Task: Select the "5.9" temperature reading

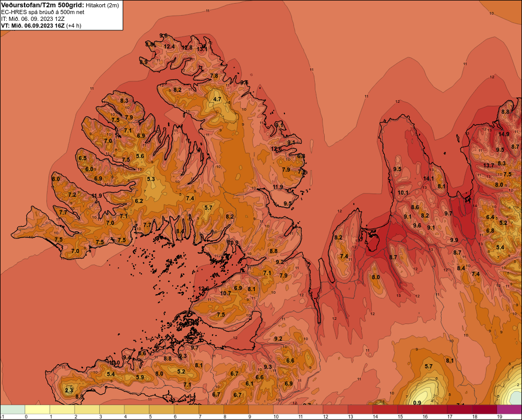Action: click(140, 377)
